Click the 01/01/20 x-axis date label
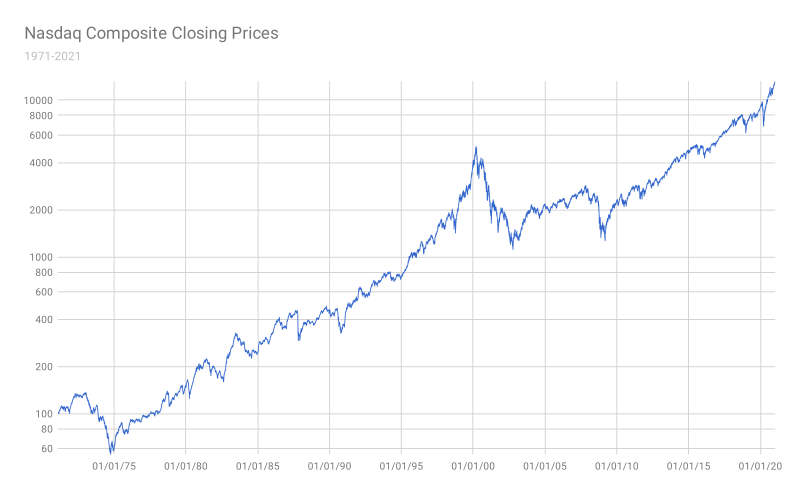Screen dimensions: 800x495 760,466
